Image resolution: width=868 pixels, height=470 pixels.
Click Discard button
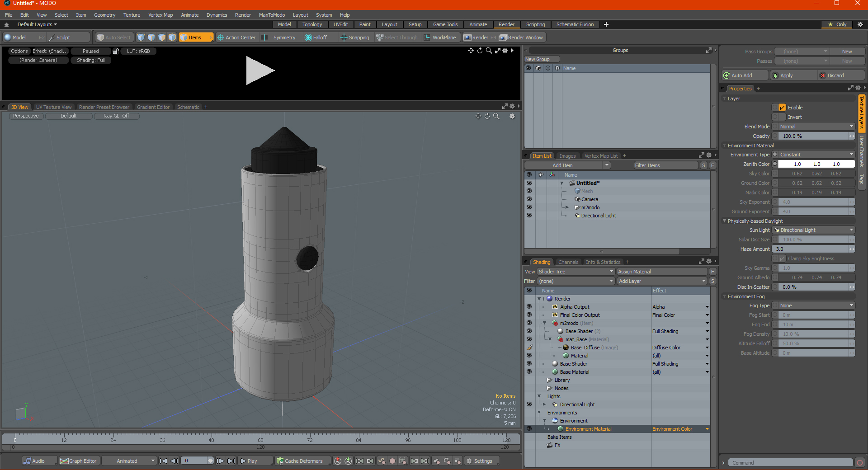842,75
